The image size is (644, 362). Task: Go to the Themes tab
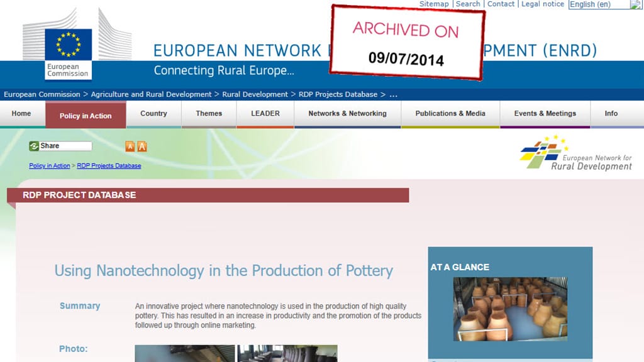209,114
